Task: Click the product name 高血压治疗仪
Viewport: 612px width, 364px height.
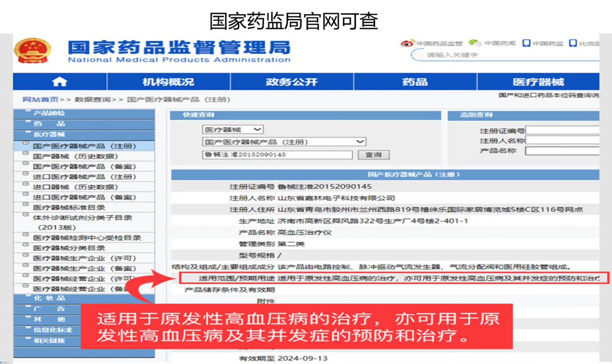Action: (305, 232)
